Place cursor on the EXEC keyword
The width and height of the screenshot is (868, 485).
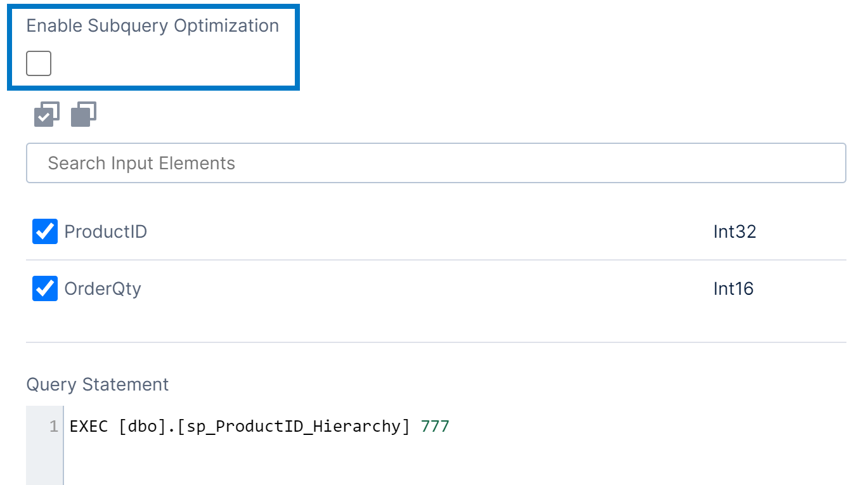coord(89,427)
